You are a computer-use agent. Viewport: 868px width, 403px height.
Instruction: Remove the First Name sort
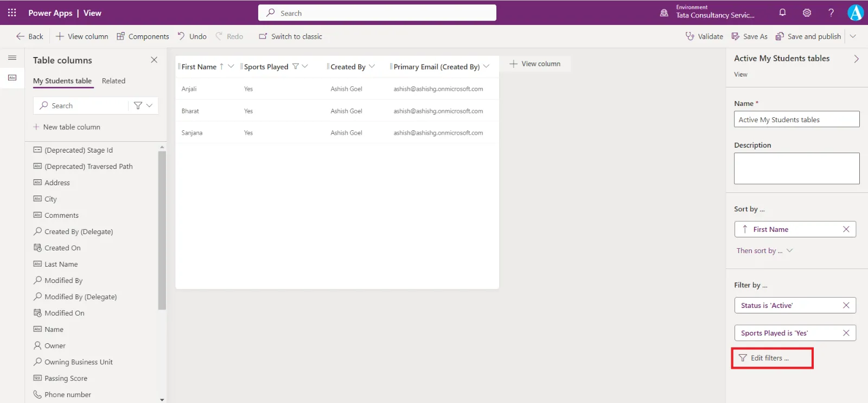[x=846, y=229]
